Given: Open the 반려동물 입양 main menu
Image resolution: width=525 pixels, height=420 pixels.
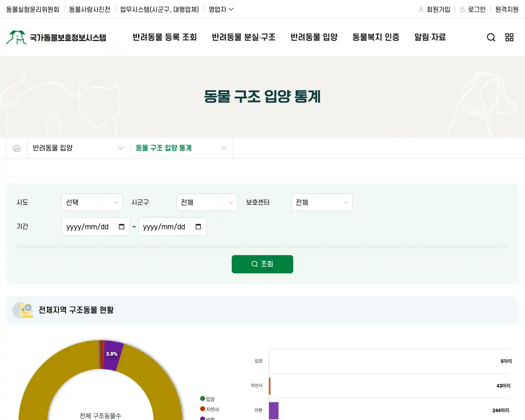Looking at the screenshot, I should pos(314,37).
